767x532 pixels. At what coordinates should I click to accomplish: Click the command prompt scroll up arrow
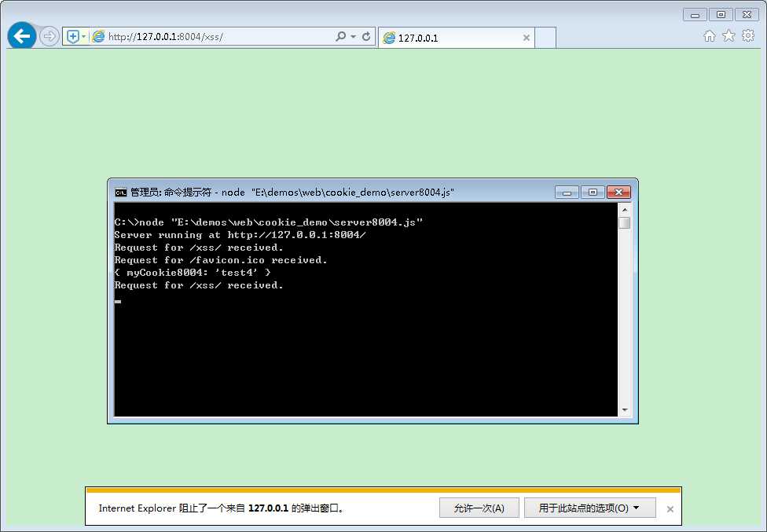point(625,209)
